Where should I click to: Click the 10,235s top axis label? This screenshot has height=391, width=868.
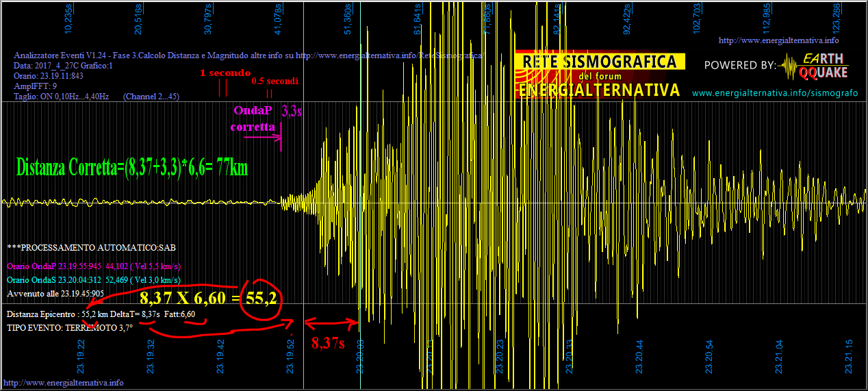(68, 18)
